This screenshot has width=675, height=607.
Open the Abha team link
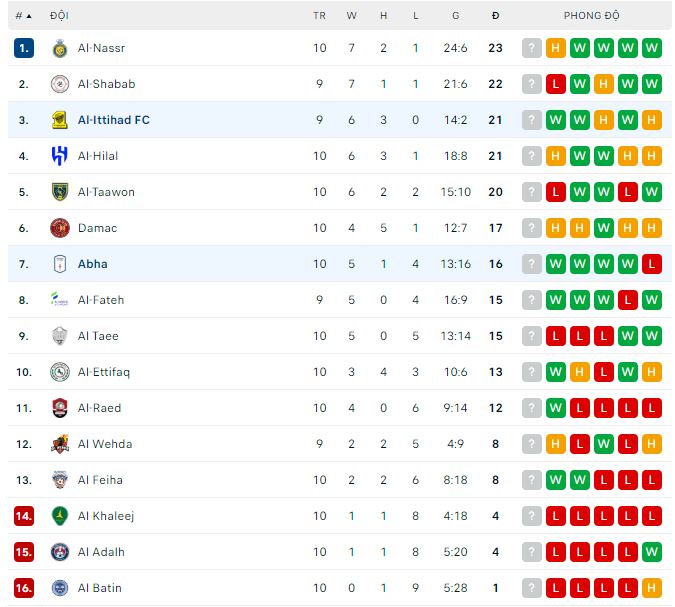point(93,264)
